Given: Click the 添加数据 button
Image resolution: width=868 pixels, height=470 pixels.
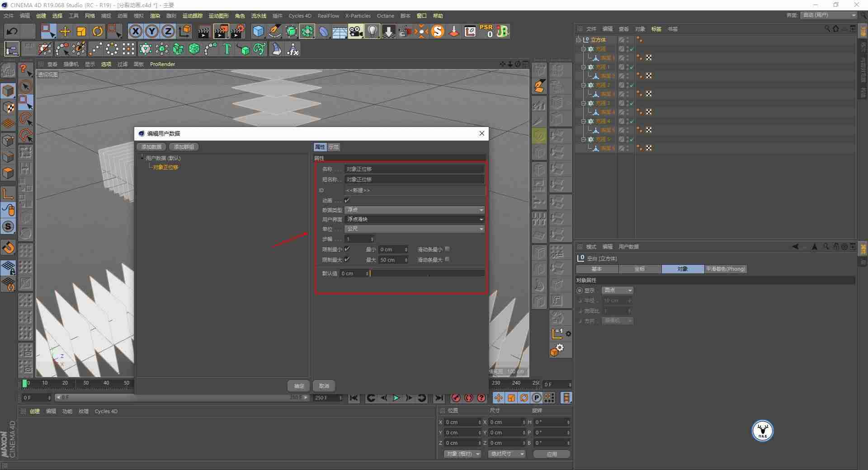Looking at the screenshot, I should pos(151,147).
